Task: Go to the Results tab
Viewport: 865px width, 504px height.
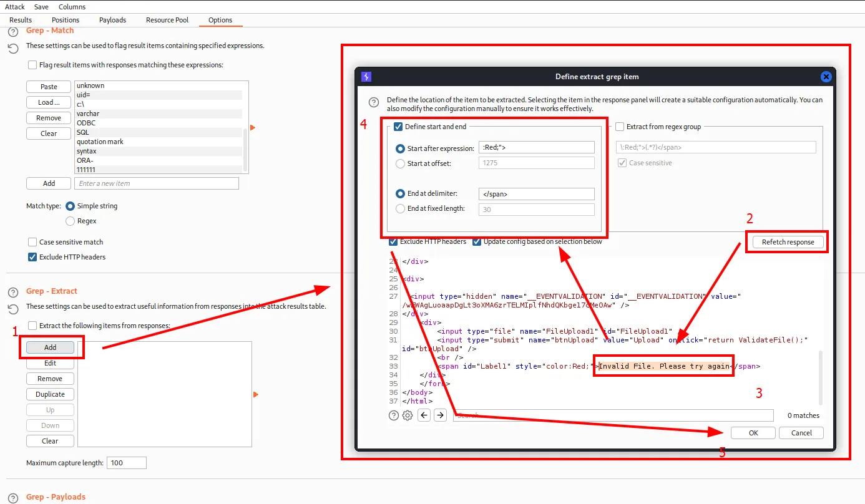Action: point(21,20)
